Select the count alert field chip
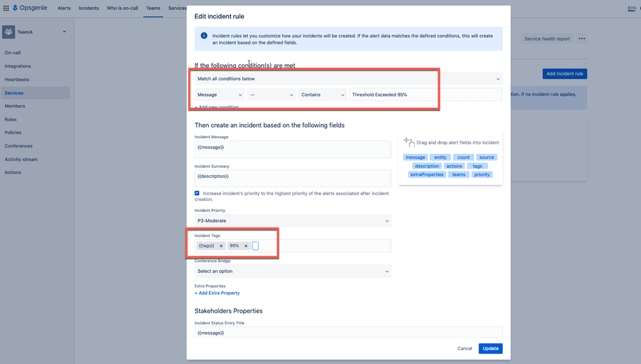Screen dimensions: 641x364 (464, 157)
